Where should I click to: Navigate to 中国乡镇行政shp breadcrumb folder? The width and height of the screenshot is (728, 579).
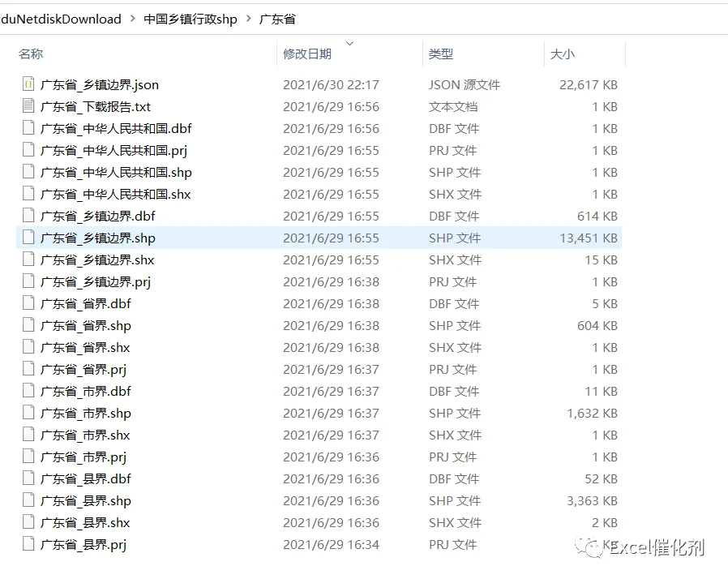191,19
